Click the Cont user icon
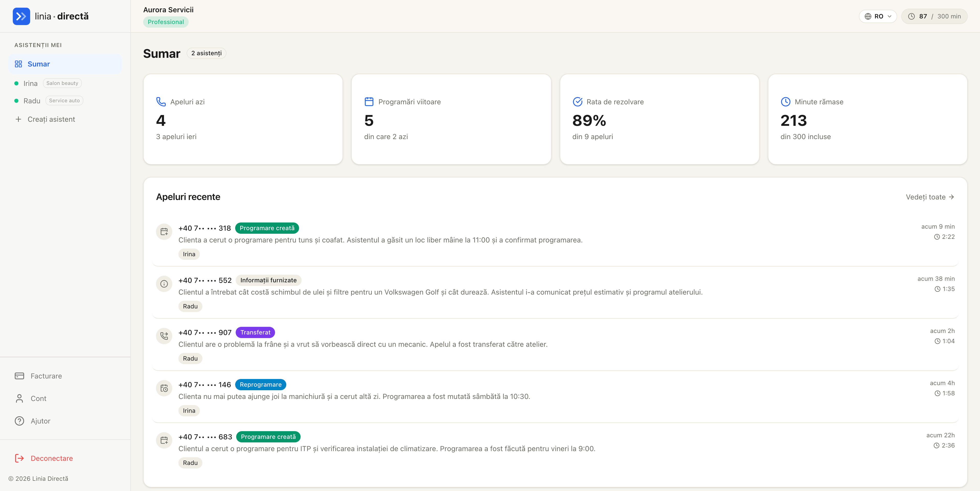 (x=19, y=398)
